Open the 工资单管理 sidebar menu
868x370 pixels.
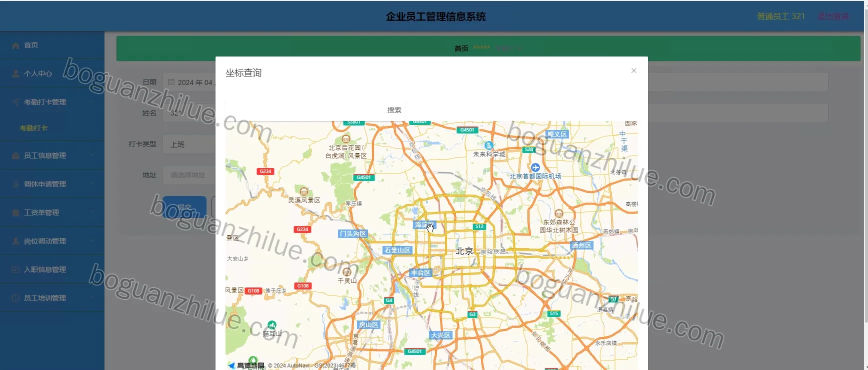click(52, 212)
